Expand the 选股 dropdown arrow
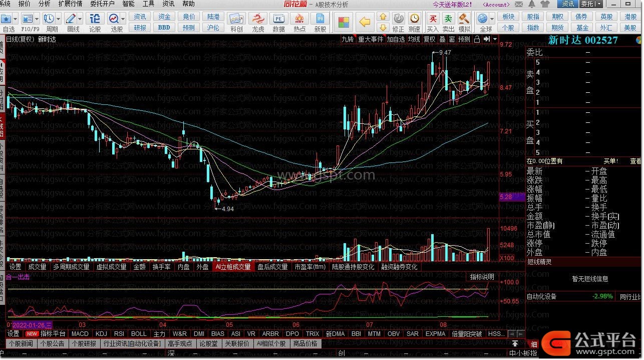This screenshot has width=644, height=360. tap(123, 19)
